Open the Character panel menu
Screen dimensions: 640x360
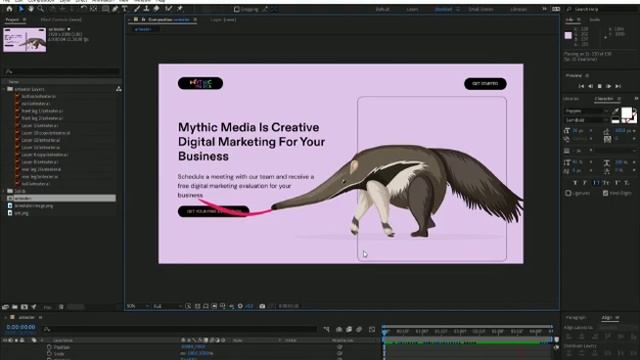pyautogui.click(x=619, y=99)
